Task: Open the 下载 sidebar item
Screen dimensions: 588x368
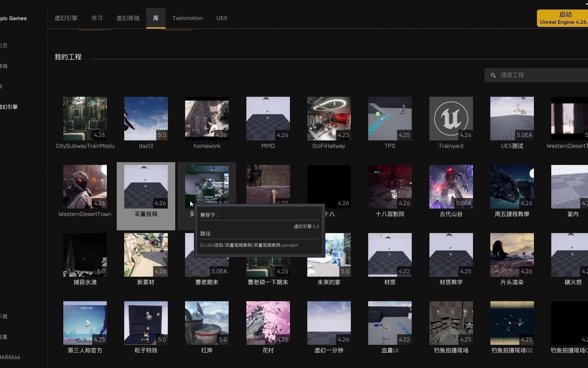Action: pos(4,317)
